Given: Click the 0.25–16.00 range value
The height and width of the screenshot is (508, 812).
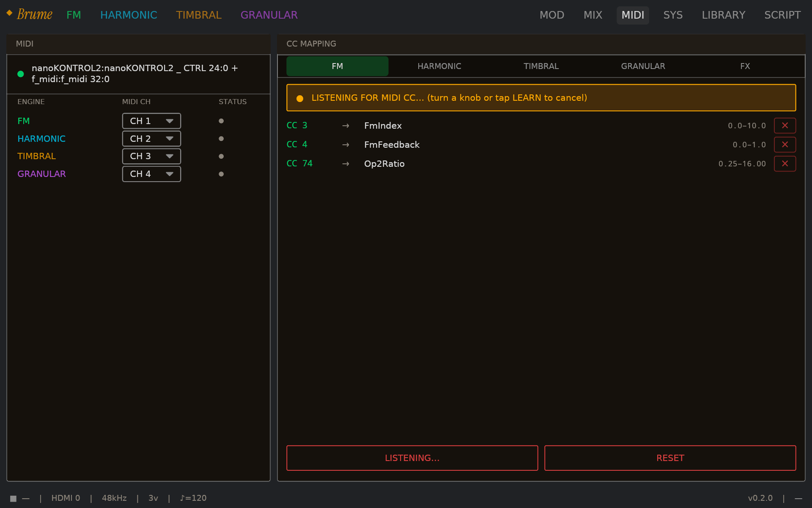Looking at the screenshot, I should pyautogui.click(x=742, y=164).
